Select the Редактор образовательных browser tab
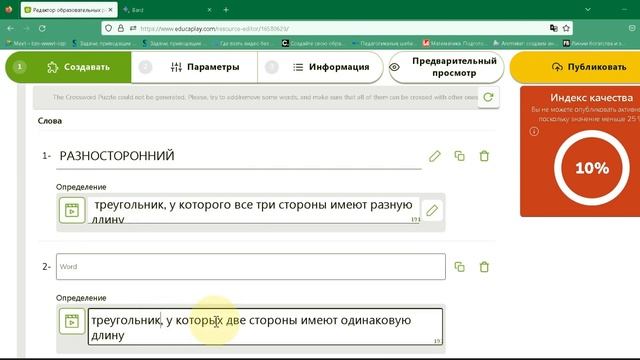Viewport: 640px width, 360px height. pyautogui.click(x=69, y=10)
